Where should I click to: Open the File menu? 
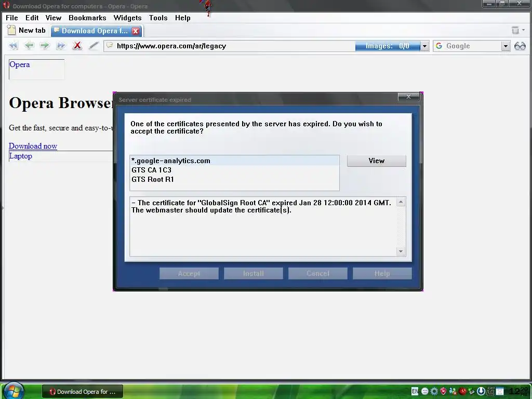12,18
